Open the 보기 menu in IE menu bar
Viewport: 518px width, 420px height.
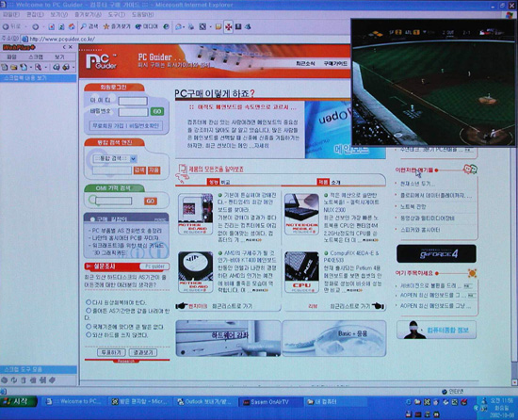click(x=59, y=15)
